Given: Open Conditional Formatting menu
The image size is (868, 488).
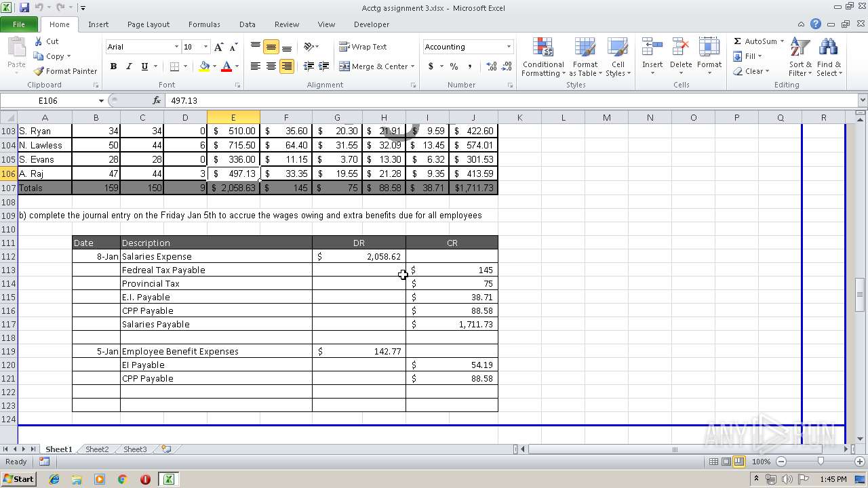Looking at the screenshot, I should [543, 57].
